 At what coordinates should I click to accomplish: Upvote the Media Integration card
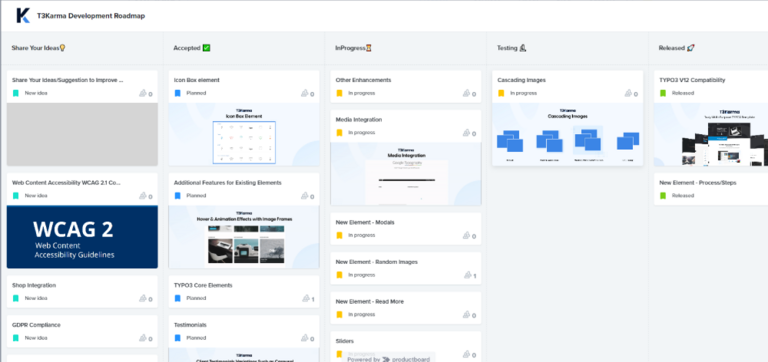click(469, 133)
